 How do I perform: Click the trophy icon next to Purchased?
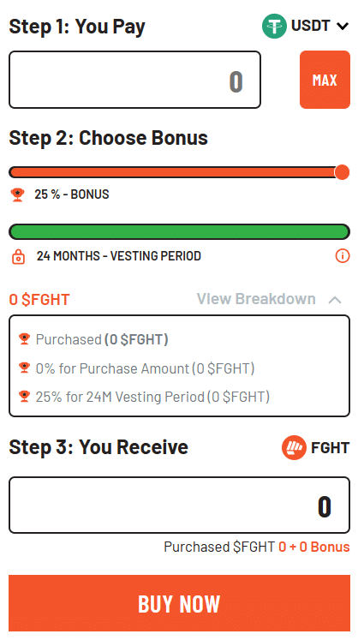[25, 338]
